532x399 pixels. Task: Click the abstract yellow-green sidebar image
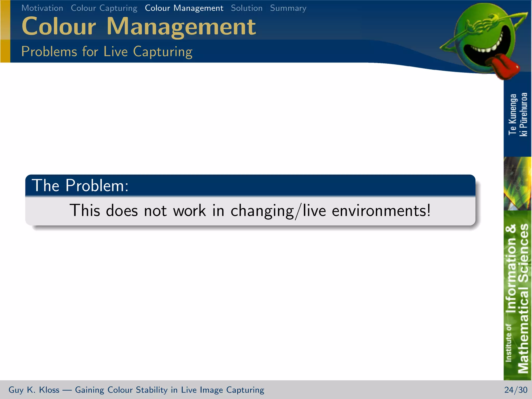coord(517,183)
